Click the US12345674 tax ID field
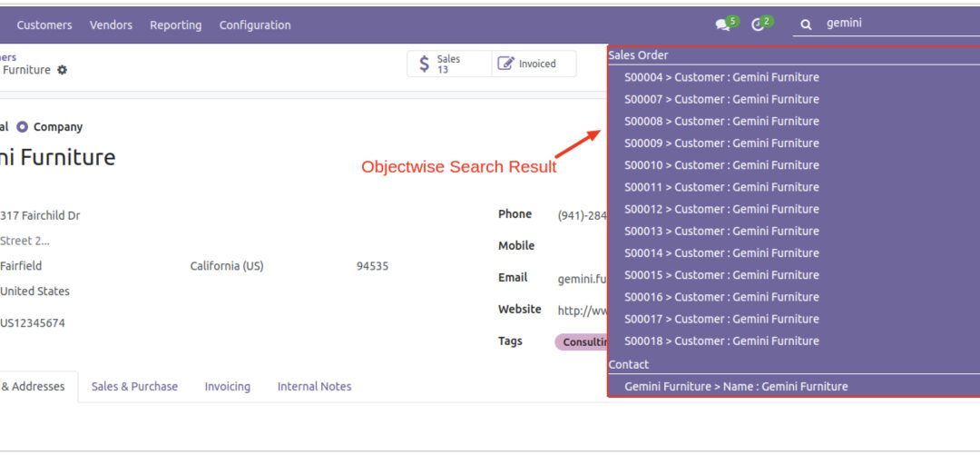The width and height of the screenshot is (980, 455). coord(33,323)
